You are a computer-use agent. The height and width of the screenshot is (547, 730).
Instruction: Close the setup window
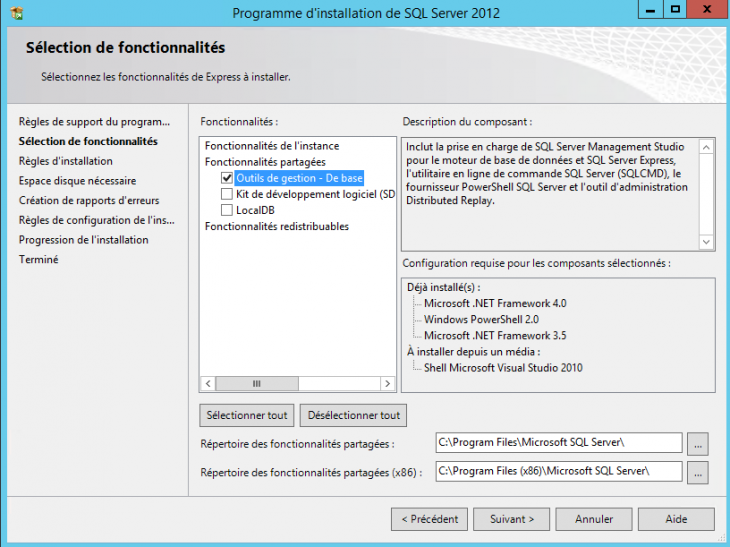click(x=707, y=9)
